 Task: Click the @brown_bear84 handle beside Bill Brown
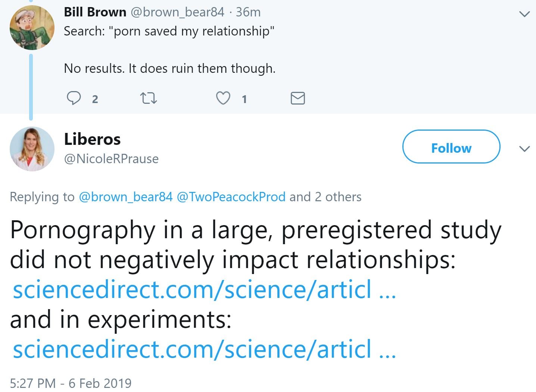(x=177, y=12)
